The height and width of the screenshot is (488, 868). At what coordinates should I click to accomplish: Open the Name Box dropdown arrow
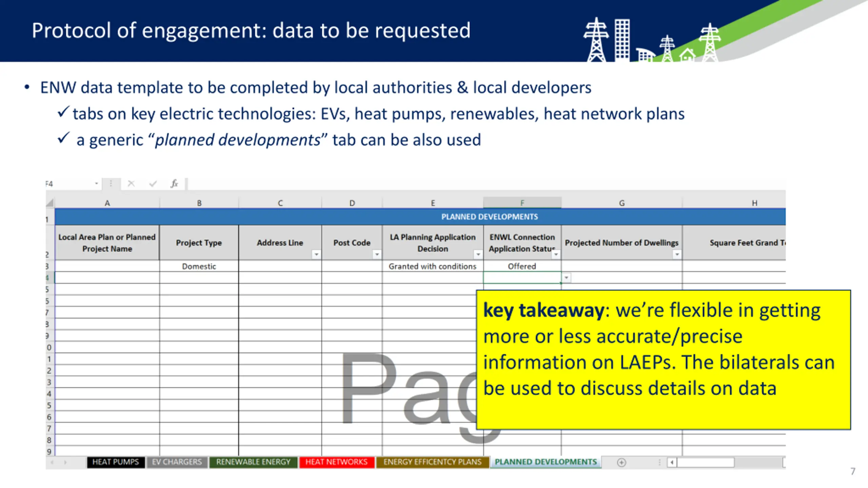pos(97,184)
